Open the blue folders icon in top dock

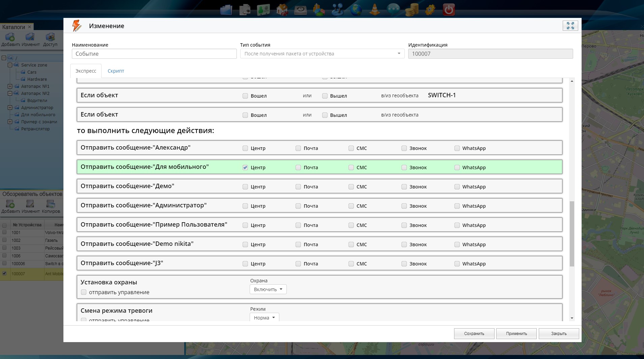[x=226, y=9]
